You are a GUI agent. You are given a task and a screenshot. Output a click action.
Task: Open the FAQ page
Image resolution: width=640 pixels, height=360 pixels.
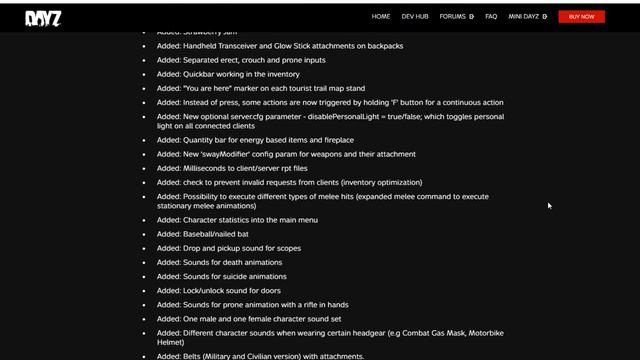click(x=491, y=17)
